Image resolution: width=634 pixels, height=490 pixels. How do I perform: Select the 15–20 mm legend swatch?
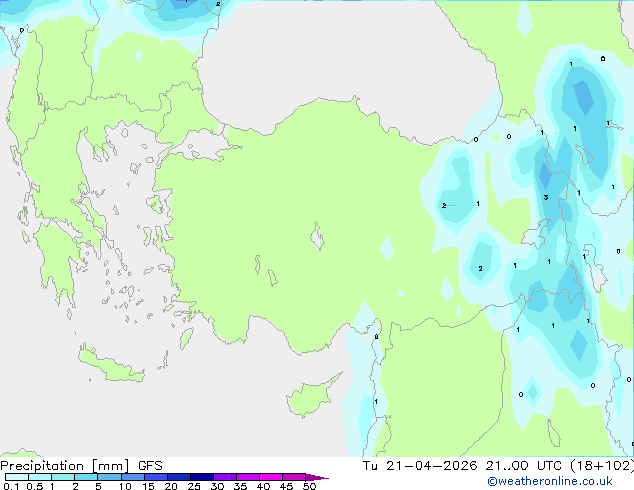click(156, 477)
